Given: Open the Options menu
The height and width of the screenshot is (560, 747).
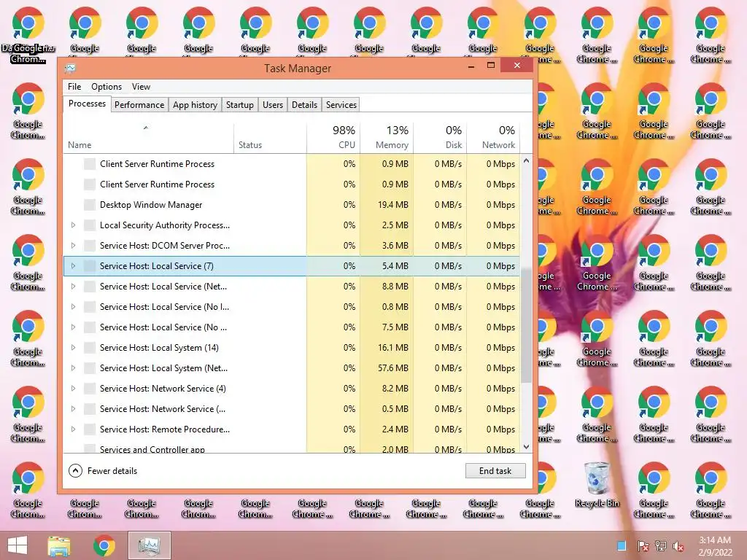Looking at the screenshot, I should (107, 87).
